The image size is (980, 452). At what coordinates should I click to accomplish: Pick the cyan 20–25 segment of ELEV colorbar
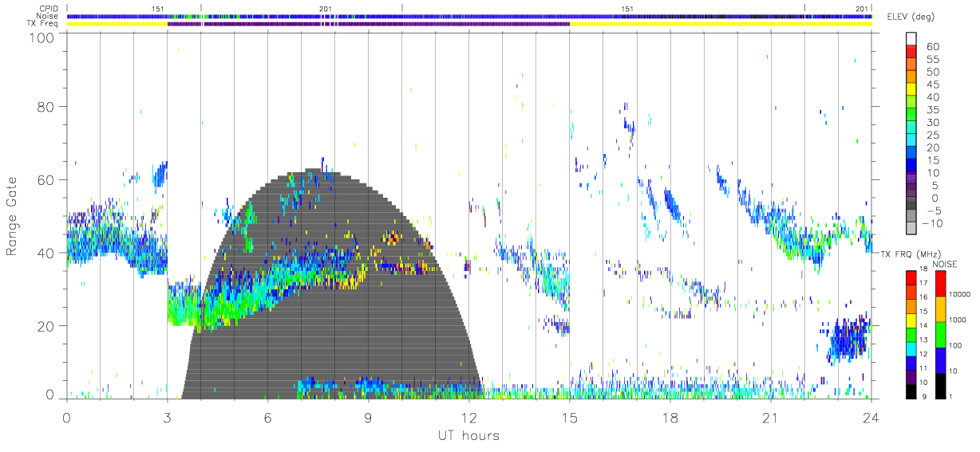[912, 141]
